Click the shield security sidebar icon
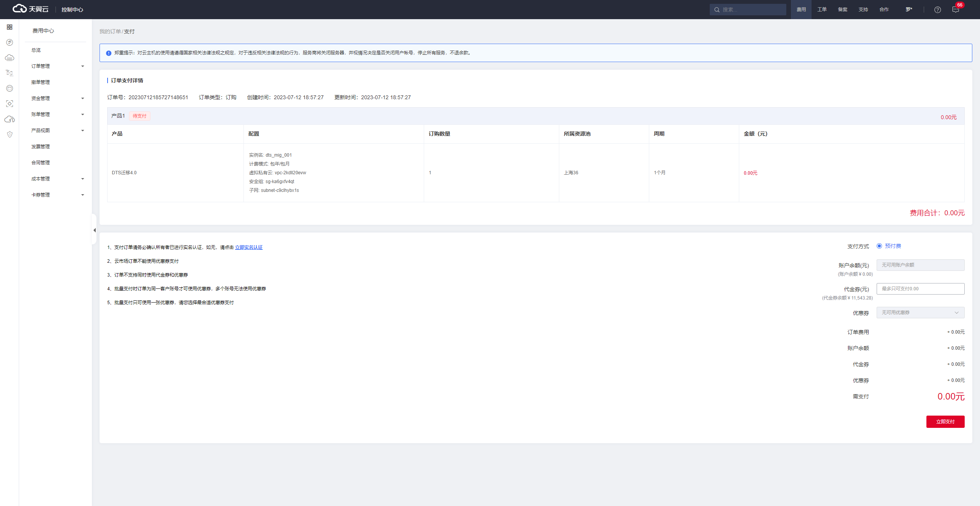Viewport: 980px width, 506px height. [10, 134]
